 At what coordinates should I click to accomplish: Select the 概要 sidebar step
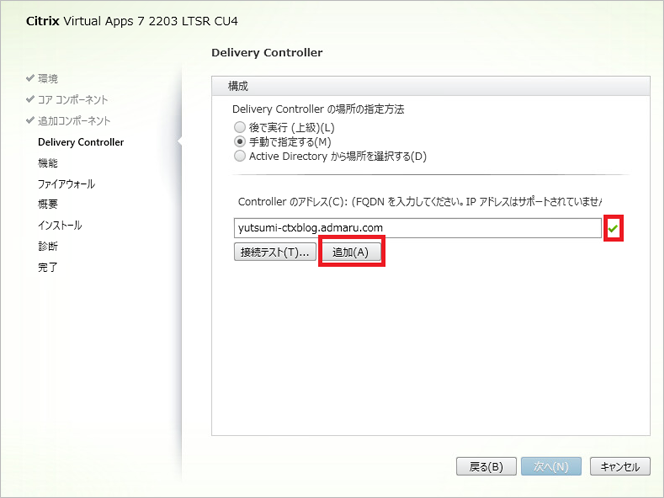click(47, 205)
